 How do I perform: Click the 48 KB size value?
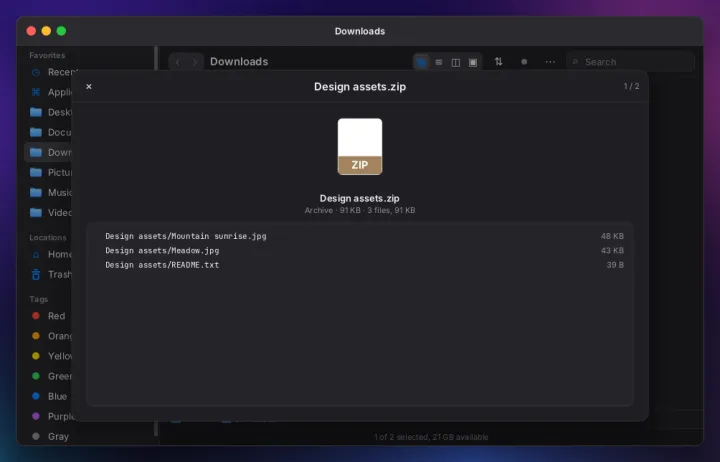[612, 236]
